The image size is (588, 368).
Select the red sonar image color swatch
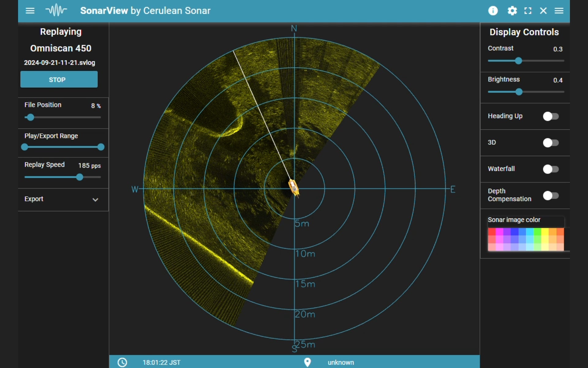coord(492,232)
